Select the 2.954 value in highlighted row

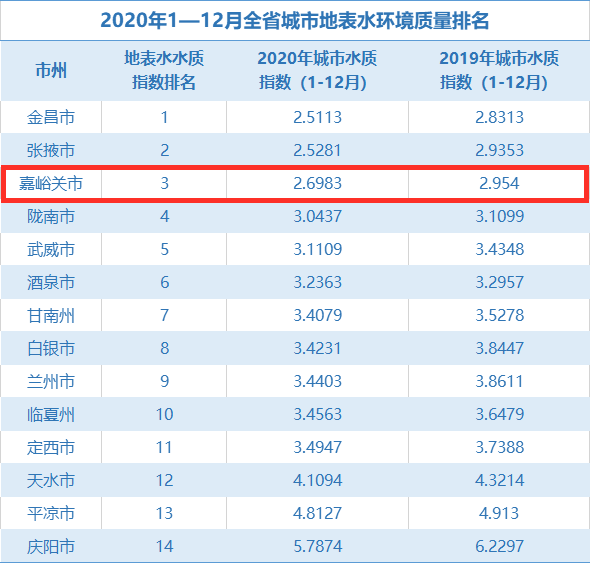coord(499,184)
